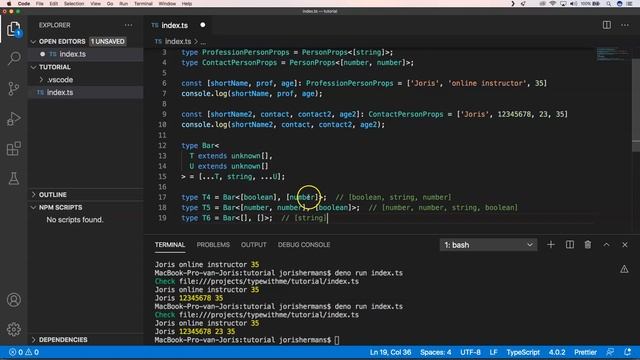Screen dimensions: 640x360
Task: Change end of line sequence LF
Action: [493, 352]
